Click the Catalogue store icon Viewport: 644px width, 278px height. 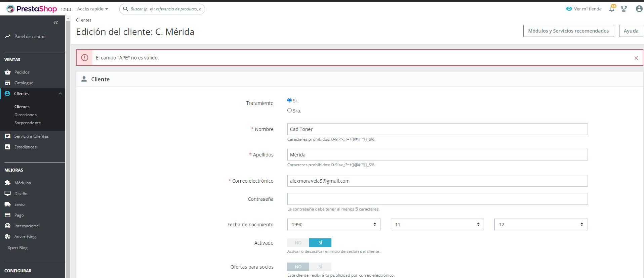tap(7, 83)
